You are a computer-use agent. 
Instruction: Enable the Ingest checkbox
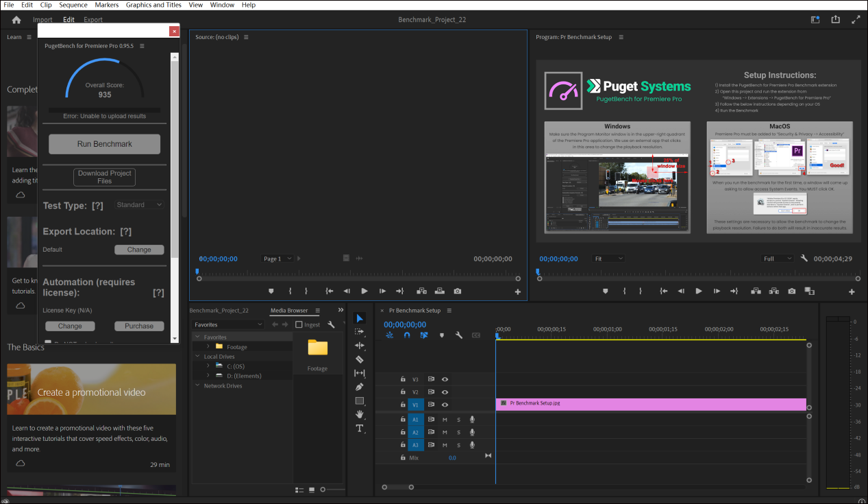pyautogui.click(x=299, y=324)
